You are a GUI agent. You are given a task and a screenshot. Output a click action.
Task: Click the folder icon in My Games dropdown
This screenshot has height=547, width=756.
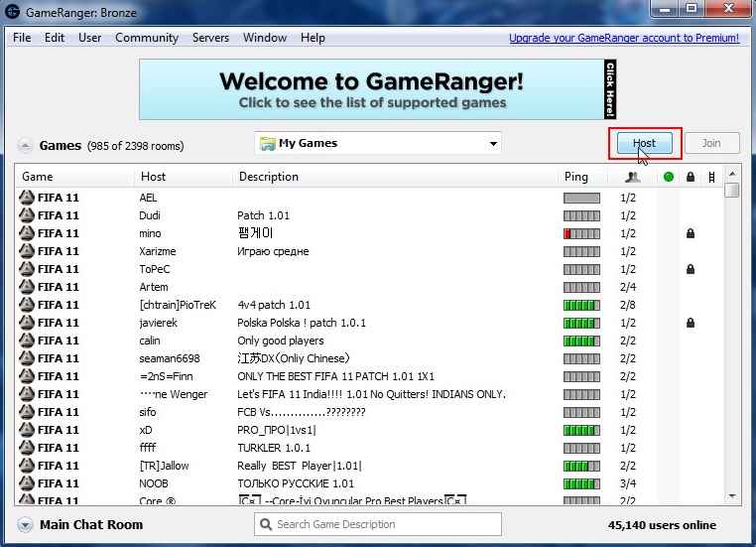tap(267, 143)
